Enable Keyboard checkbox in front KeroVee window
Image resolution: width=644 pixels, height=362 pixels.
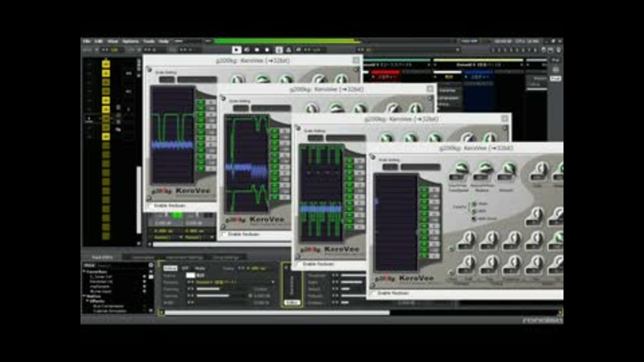pos(372,294)
